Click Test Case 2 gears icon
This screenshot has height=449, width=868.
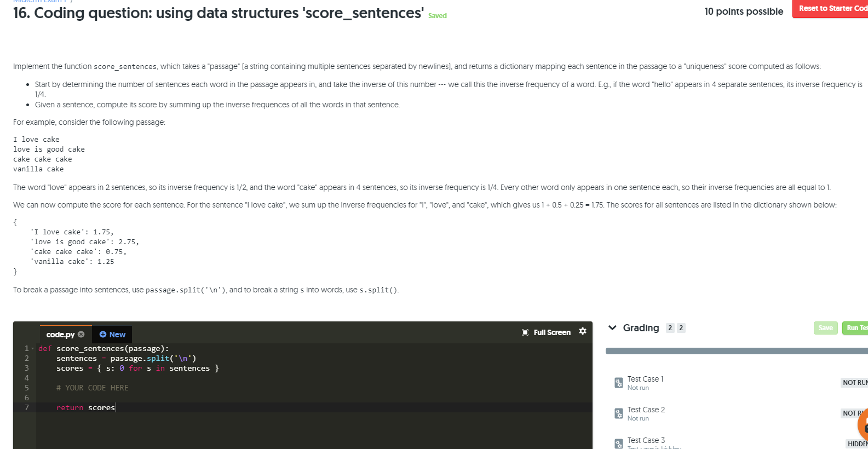[618, 413]
